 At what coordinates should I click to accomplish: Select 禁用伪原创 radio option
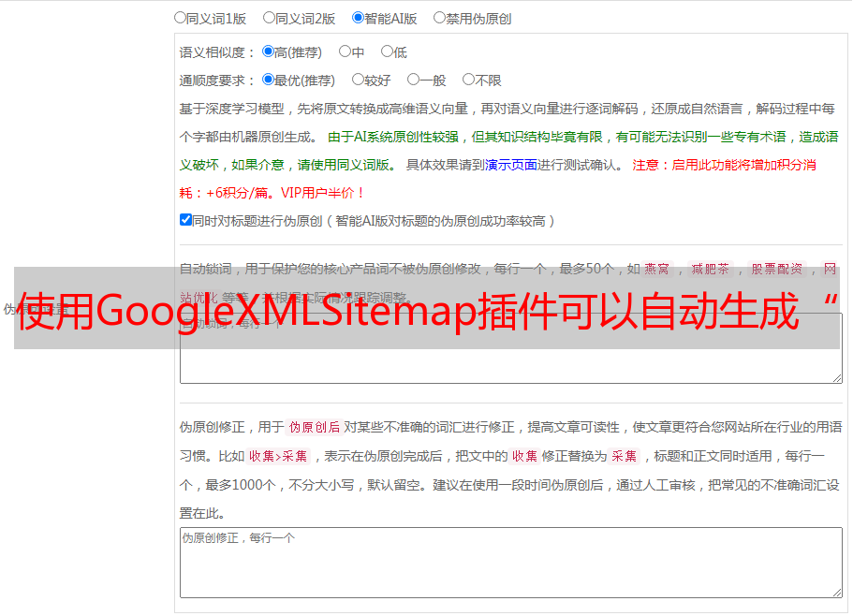click(439, 18)
